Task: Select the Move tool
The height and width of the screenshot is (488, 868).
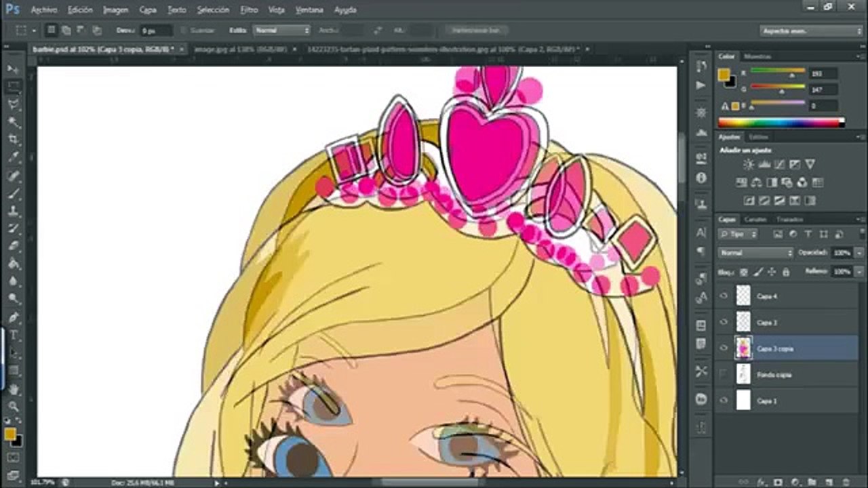Action: pyautogui.click(x=13, y=69)
